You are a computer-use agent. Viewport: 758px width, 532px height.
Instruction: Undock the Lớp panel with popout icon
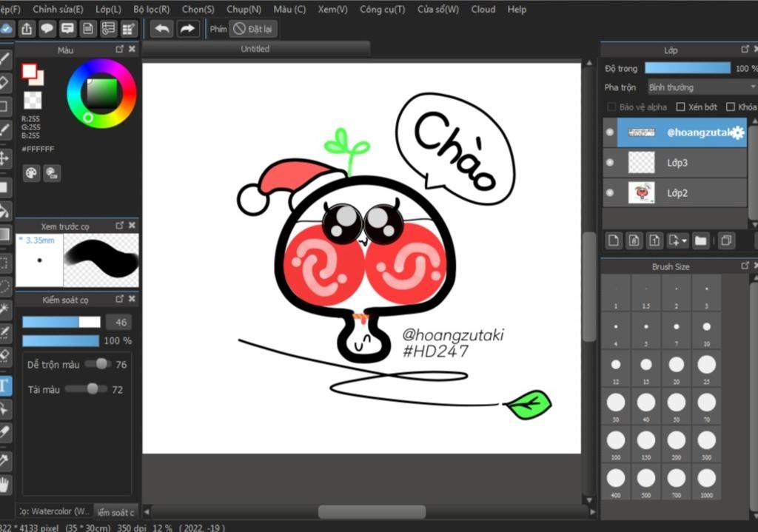click(745, 50)
